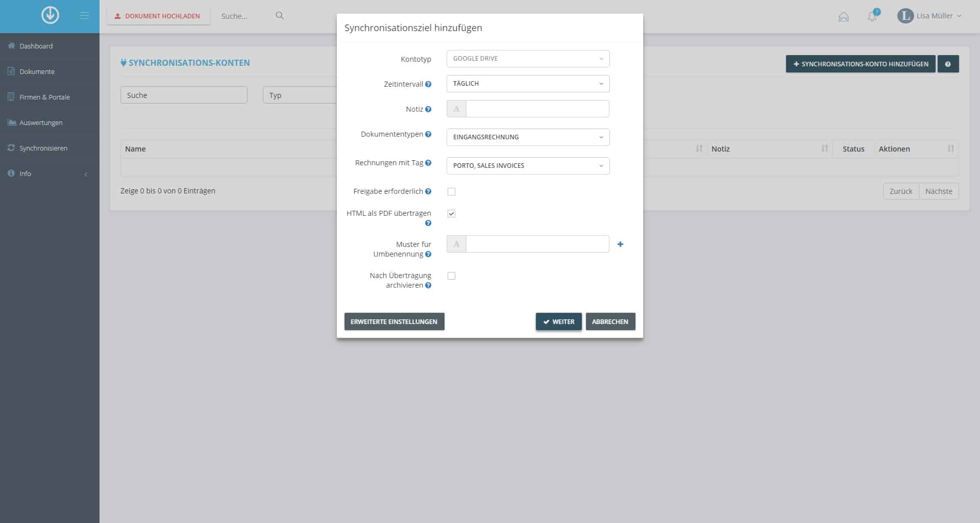Show the help icon for Rechnungen mit Tag
Screen dimensions: 980x523
coord(428,163)
